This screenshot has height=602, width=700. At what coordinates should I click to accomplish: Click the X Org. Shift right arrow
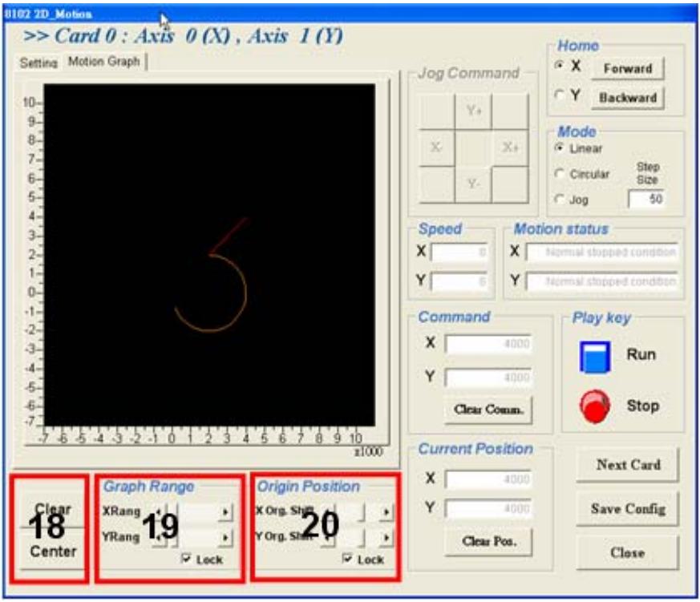(x=386, y=512)
